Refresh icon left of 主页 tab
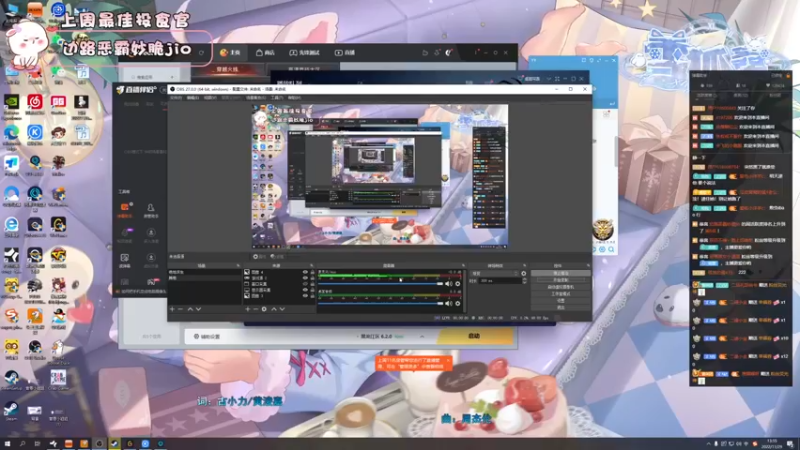Viewport: 800px width, 450px height. [202, 53]
